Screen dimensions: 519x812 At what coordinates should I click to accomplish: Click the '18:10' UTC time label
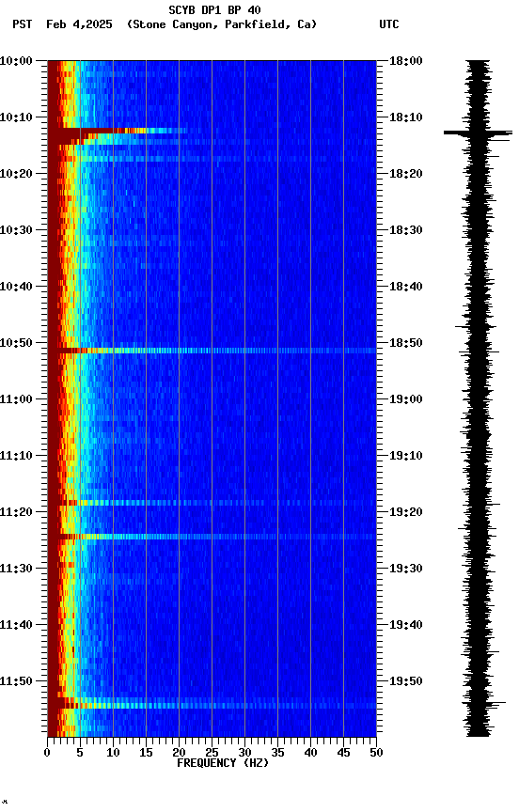pos(406,117)
